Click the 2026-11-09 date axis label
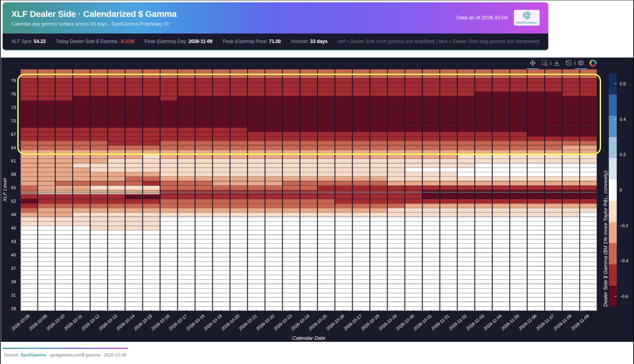Screen dimensions: 634x364 (x=580, y=322)
